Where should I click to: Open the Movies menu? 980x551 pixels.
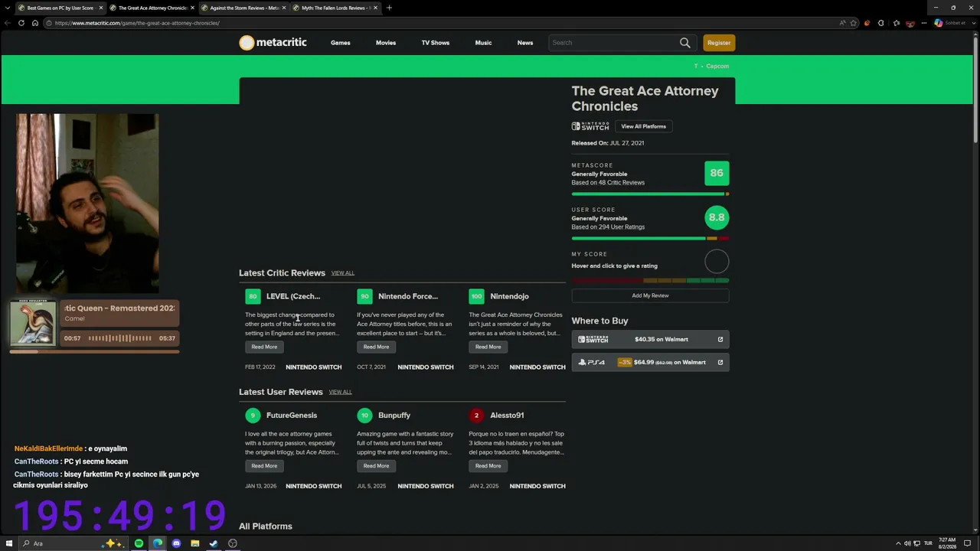click(386, 43)
